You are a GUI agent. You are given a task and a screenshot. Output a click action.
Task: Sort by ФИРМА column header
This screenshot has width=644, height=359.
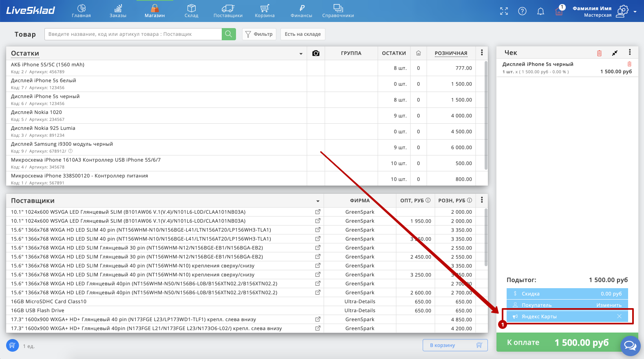360,201
